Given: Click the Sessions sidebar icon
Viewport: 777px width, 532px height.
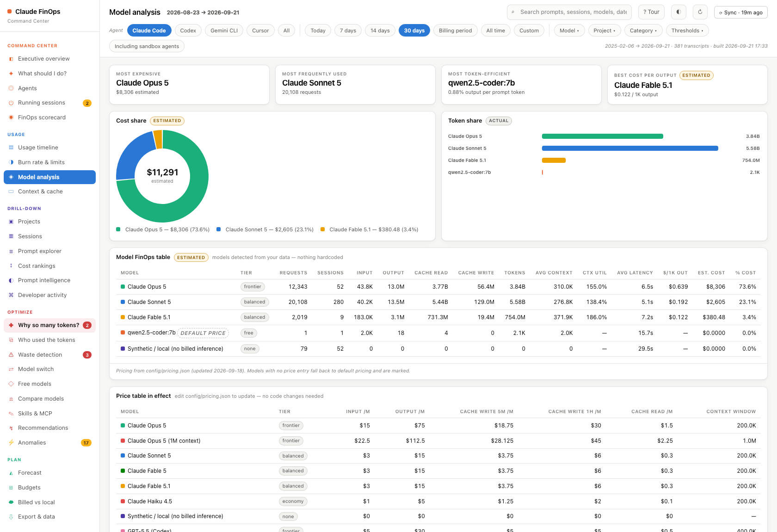Looking at the screenshot, I should coord(11,236).
